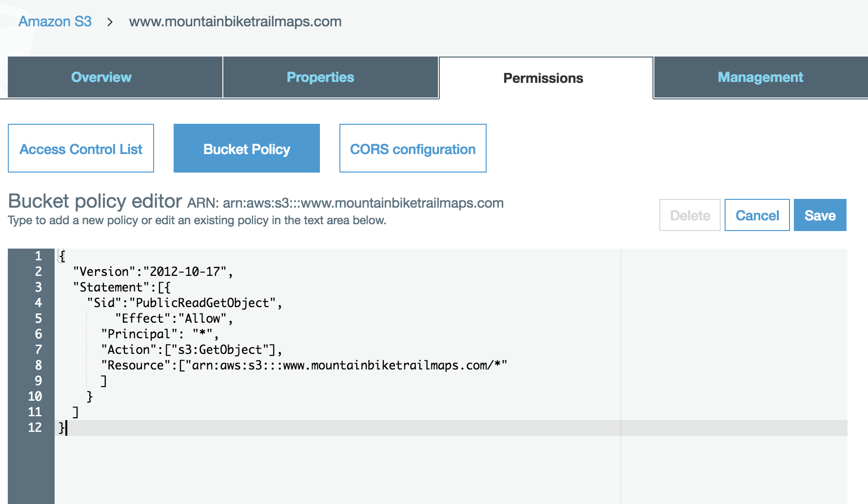Viewport: 868px width, 504px height.
Task: Click the www.mountainbiketrailmaps.com breadcrumb
Action: point(235,21)
